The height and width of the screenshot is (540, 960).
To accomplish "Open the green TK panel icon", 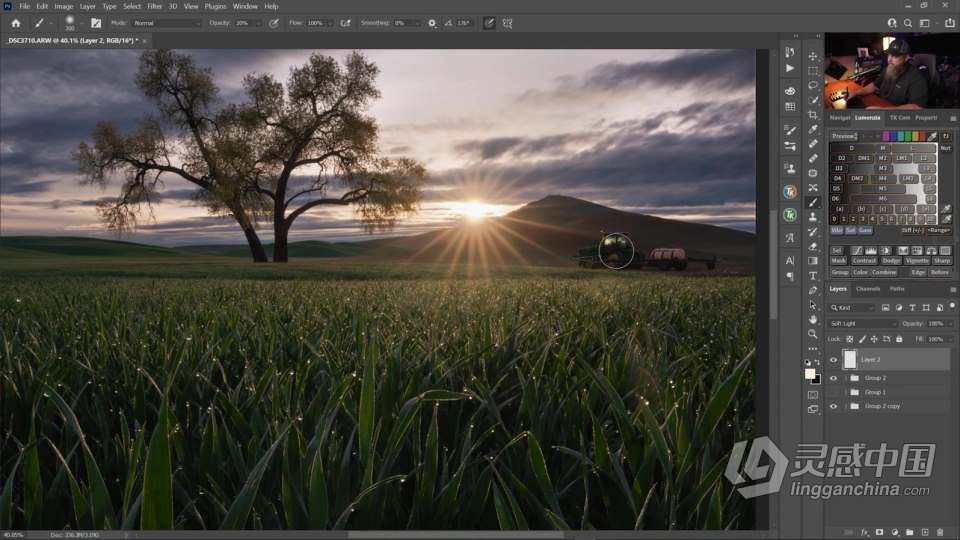I will [790, 215].
